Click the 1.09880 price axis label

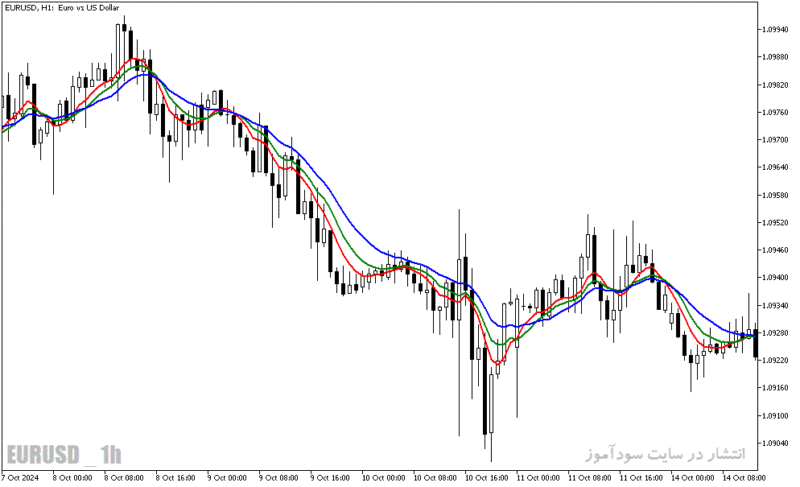point(775,57)
